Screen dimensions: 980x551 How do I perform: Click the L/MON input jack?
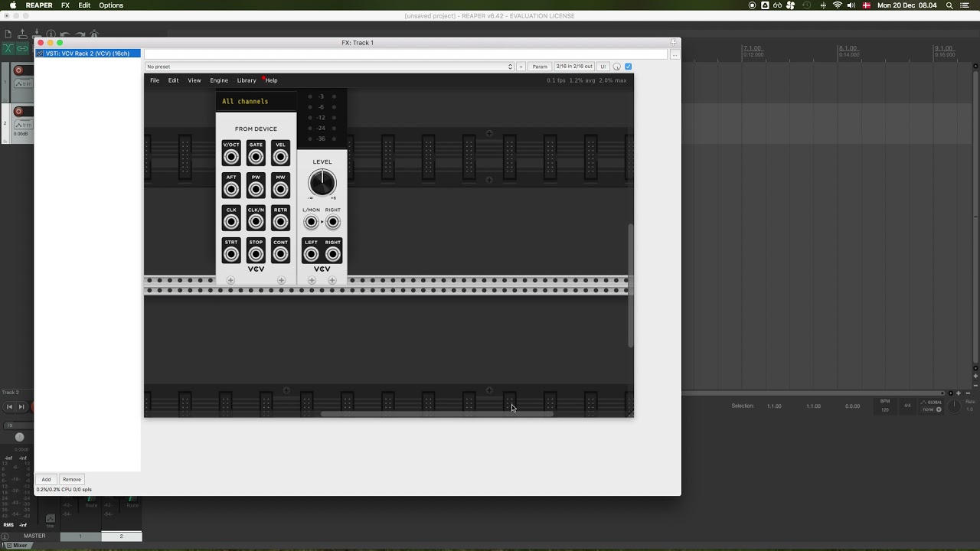tap(311, 222)
